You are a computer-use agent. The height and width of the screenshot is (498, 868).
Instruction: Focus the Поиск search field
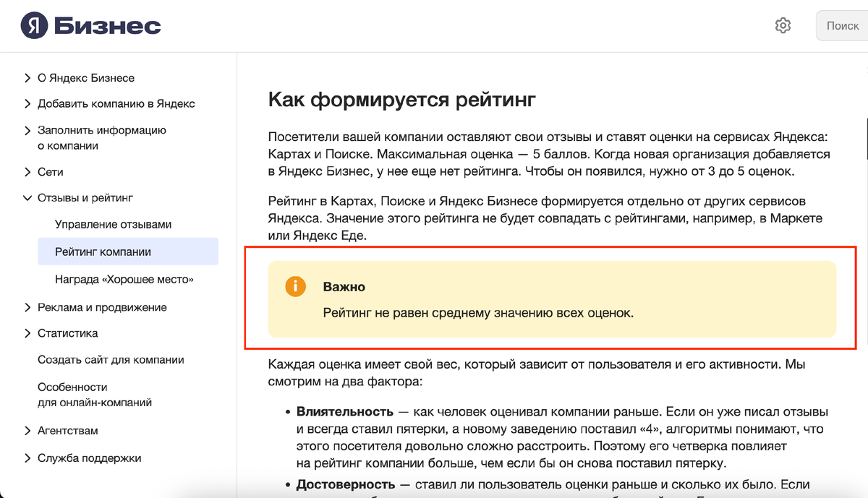842,26
